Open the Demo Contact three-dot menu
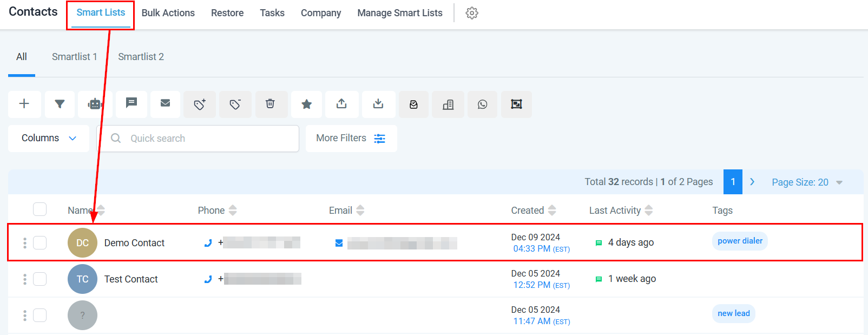 click(x=25, y=243)
